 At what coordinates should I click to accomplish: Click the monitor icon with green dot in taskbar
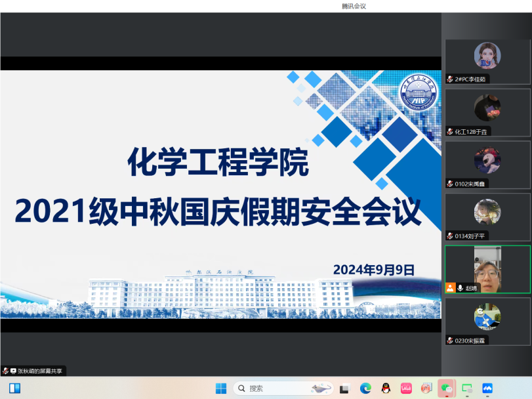click(x=467, y=388)
